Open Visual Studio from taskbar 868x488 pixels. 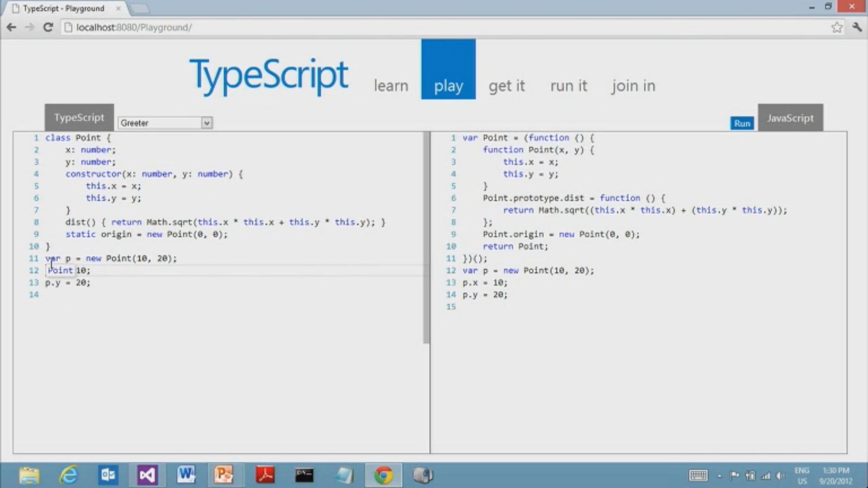point(147,475)
